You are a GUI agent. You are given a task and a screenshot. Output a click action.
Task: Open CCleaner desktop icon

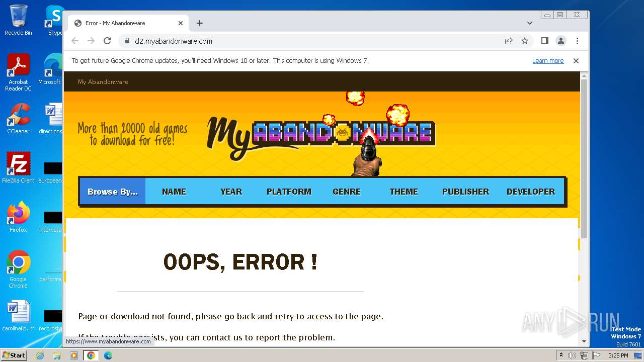[18, 119]
